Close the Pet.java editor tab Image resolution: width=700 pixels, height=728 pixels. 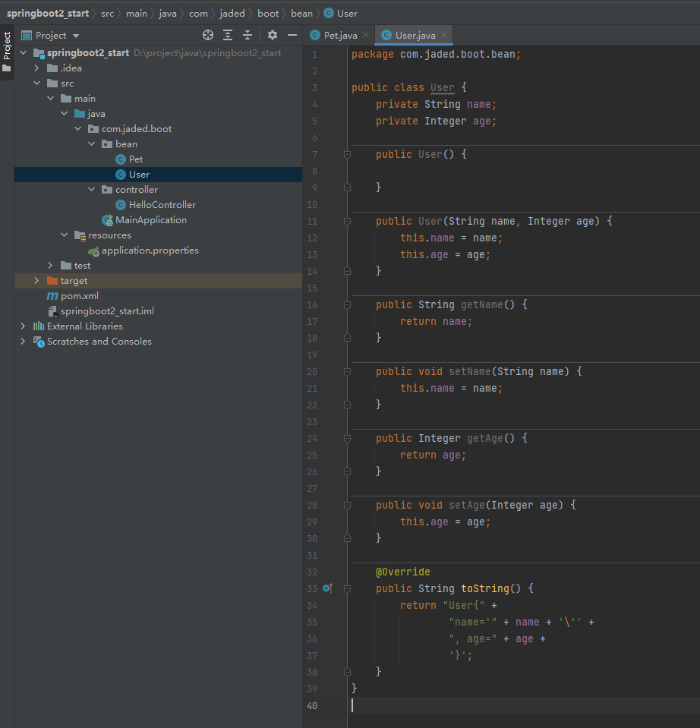point(365,35)
